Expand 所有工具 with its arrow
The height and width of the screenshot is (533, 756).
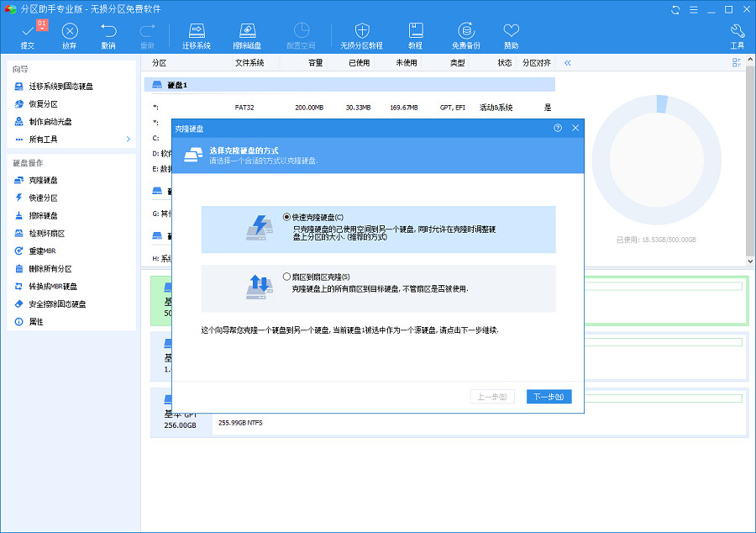[x=129, y=139]
